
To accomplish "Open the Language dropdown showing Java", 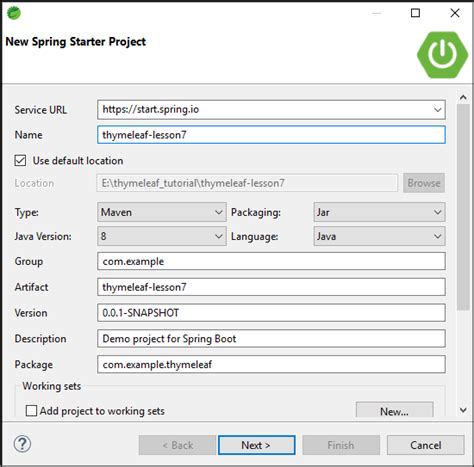I will click(379, 236).
